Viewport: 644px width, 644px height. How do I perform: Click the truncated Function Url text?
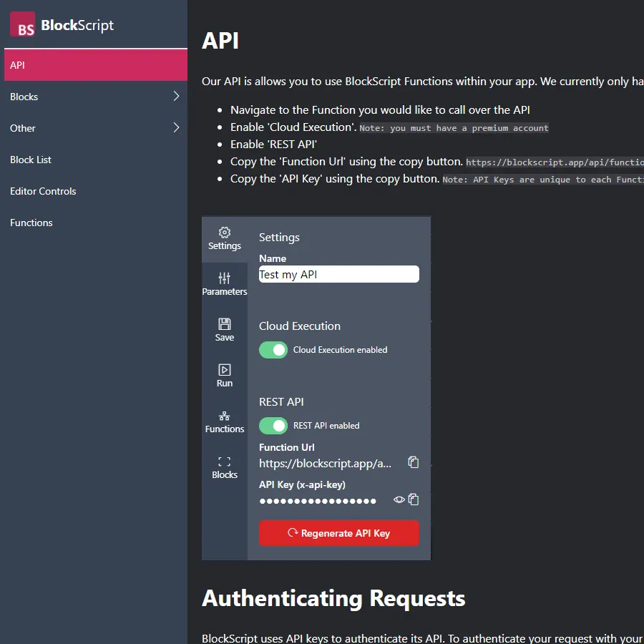point(325,464)
